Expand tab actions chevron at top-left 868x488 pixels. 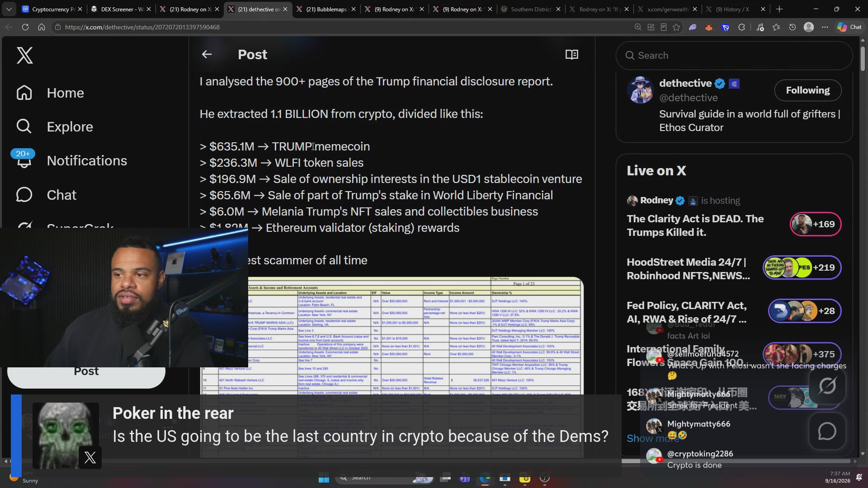pyautogui.click(x=9, y=9)
